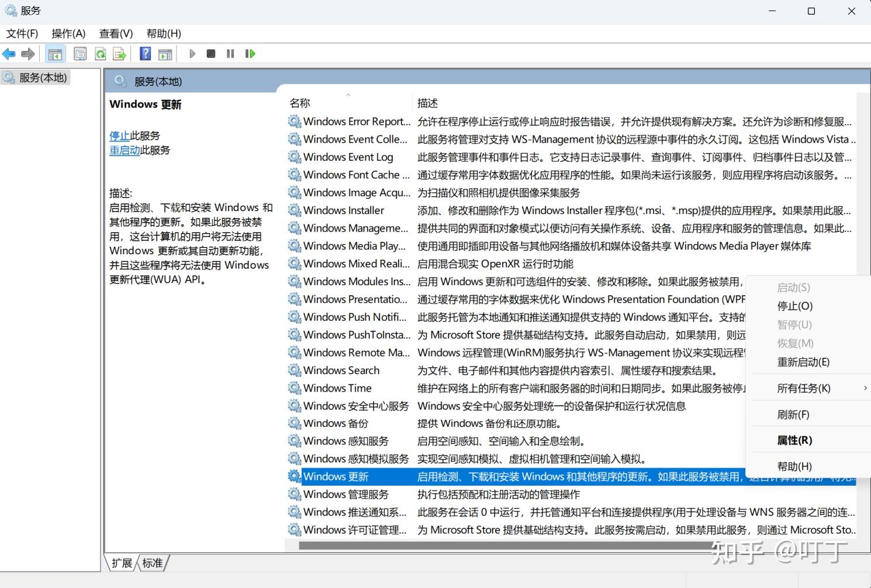Choose 重新启动(E) in the context menu
This screenshot has width=871, height=588.
pos(803,362)
